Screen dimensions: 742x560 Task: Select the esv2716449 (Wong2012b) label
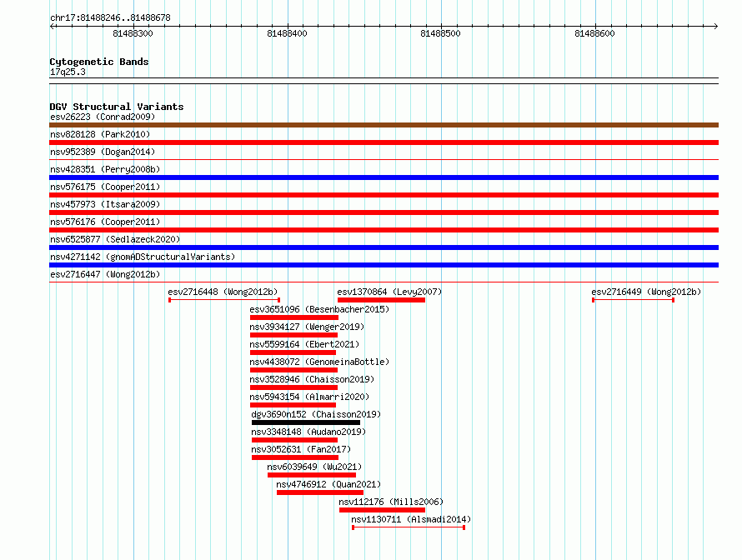pos(646,292)
